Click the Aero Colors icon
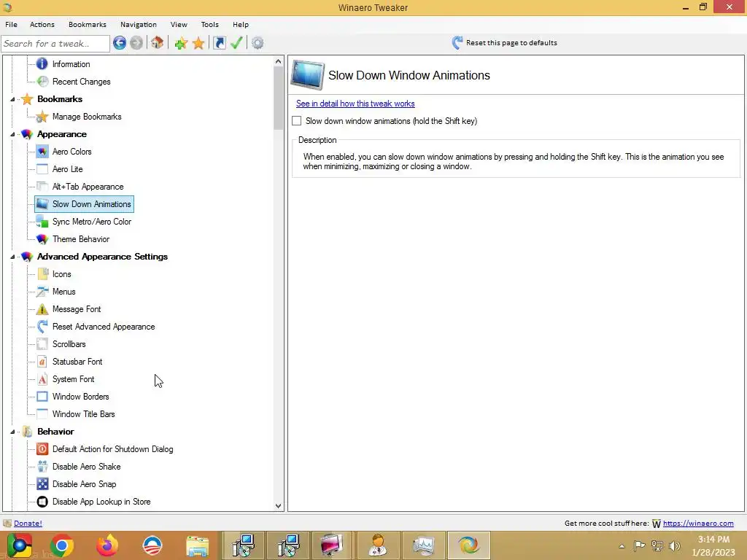This screenshot has width=747, height=560. click(42, 152)
